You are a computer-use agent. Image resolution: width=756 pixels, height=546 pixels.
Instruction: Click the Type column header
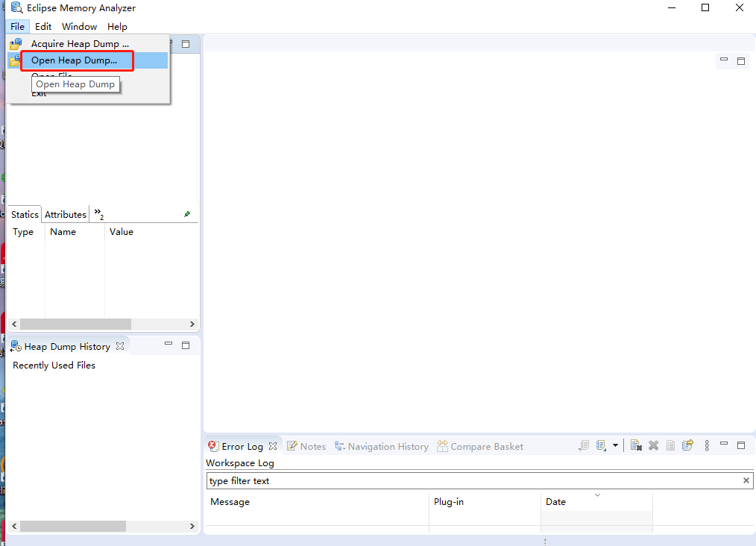pyautogui.click(x=23, y=232)
